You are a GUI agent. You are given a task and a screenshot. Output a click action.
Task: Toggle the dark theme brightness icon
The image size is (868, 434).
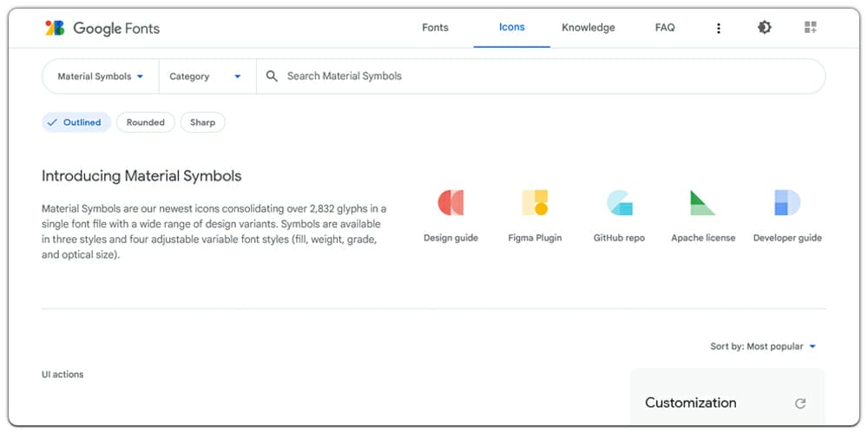point(765,27)
